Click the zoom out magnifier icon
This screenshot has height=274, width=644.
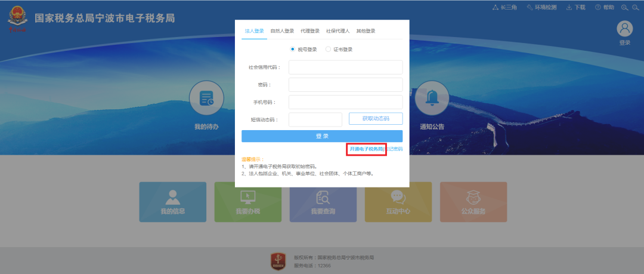(636, 7)
